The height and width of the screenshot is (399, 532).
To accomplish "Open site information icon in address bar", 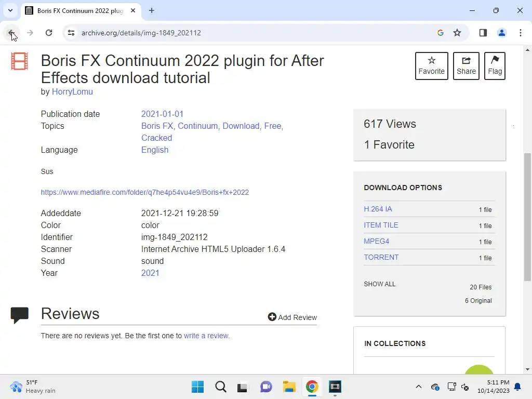I will [x=71, y=33].
